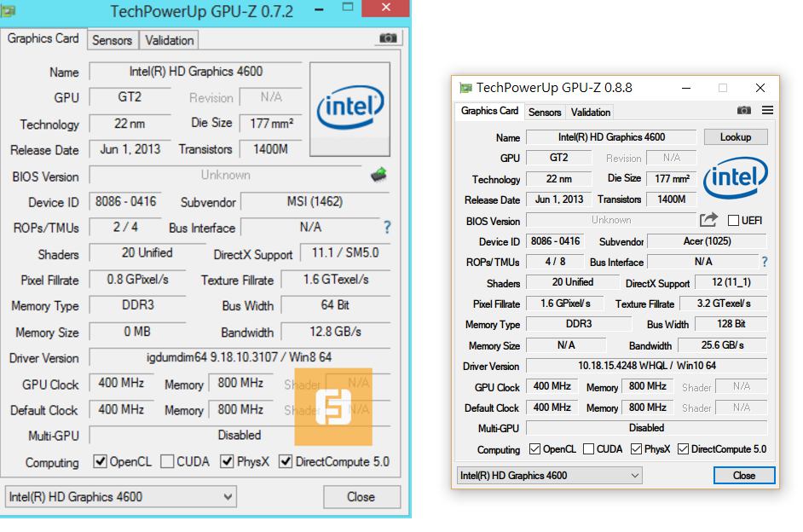Click Bus Width '64 Bit' value

click(336, 304)
